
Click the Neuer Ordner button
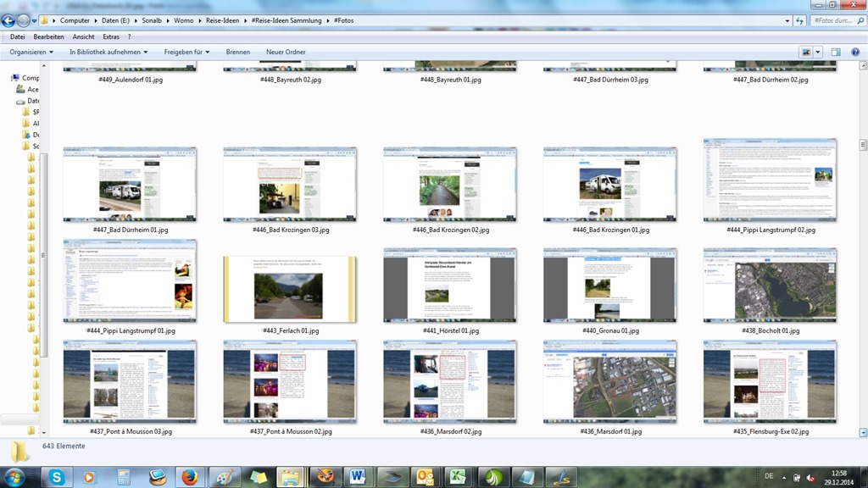click(286, 52)
